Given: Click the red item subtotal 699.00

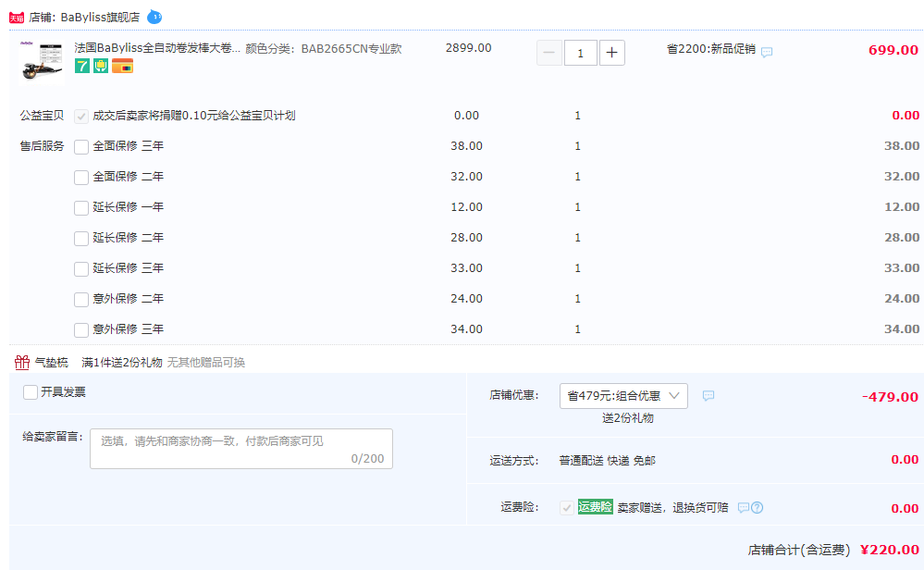Looking at the screenshot, I should (893, 50).
